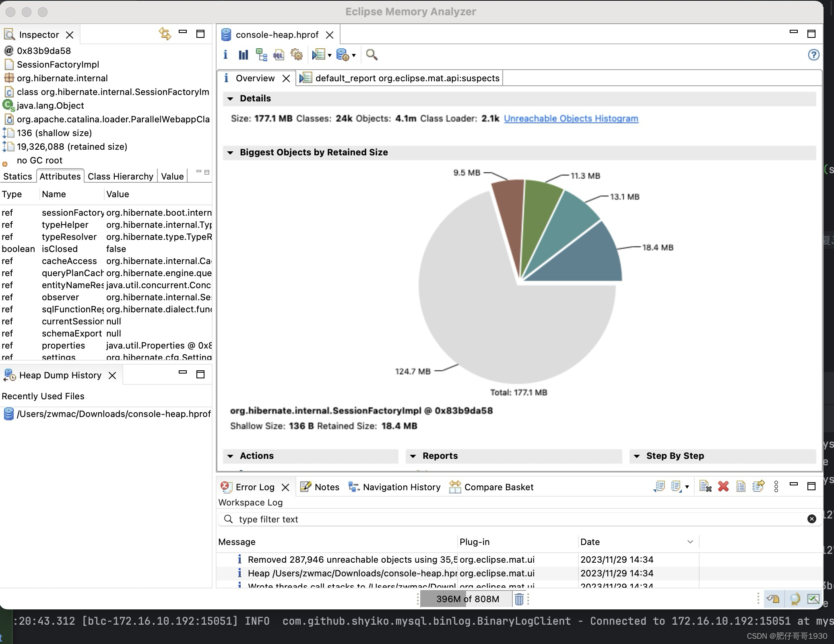
Task: Open the default_report suspects tab
Action: tap(400, 78)
